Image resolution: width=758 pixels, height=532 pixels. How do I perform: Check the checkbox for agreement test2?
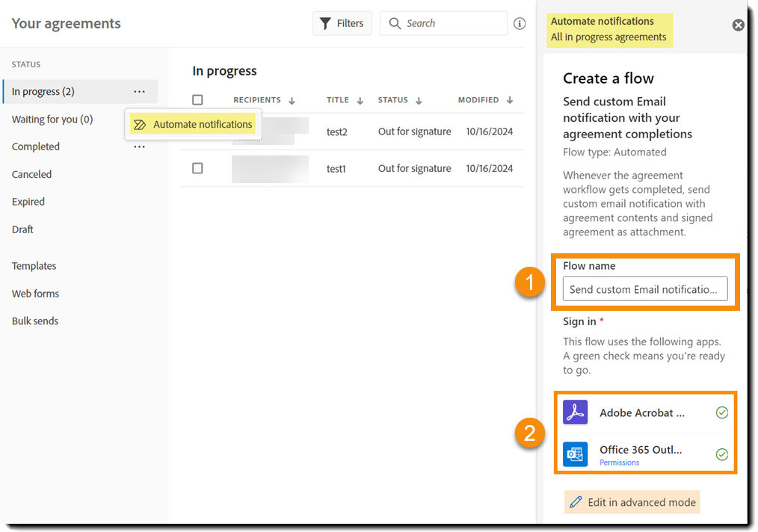pos(197,131)
